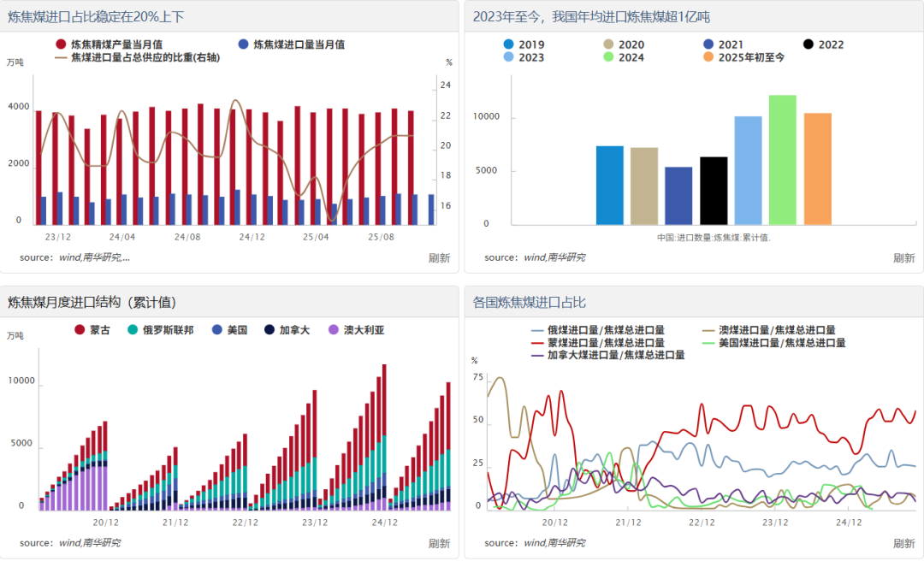
Task: Refresh the 炼焦煤月度进口结构 chart with 刷新
Action: 439,543
